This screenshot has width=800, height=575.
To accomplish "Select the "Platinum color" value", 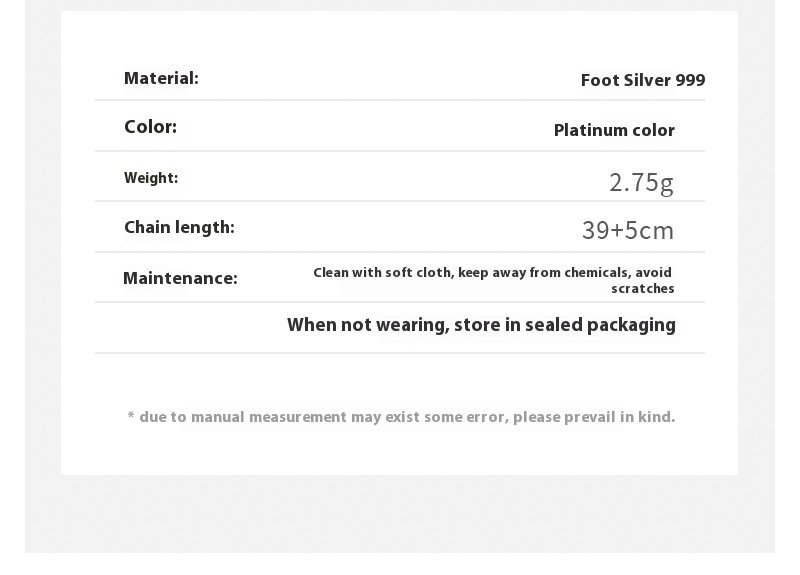I will point(614,130).
